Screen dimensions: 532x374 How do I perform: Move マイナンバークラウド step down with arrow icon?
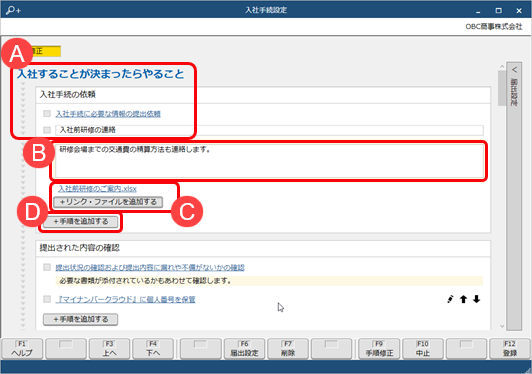[x=476, y=299]
